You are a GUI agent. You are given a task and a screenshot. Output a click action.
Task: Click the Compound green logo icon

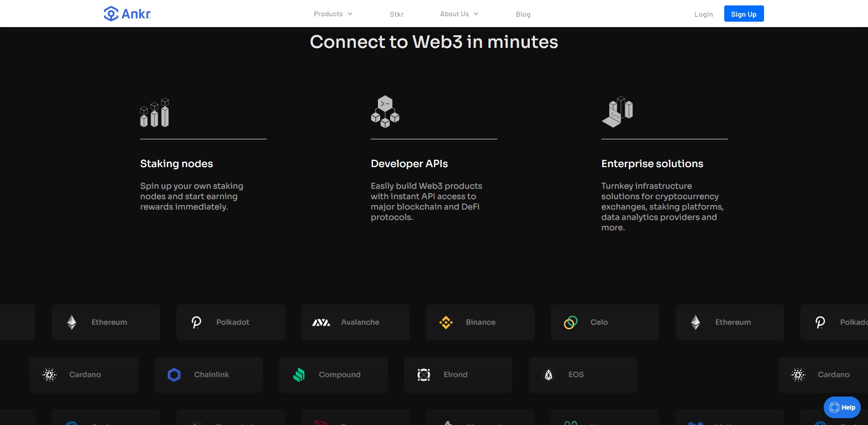pyautogui.click(x=299, y=375)
